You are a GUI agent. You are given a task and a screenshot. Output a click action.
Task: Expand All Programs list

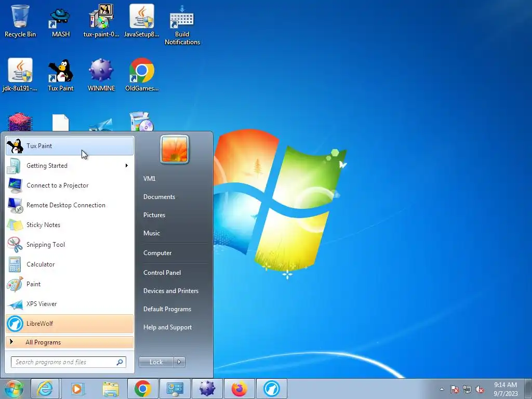tap(70, 342)
